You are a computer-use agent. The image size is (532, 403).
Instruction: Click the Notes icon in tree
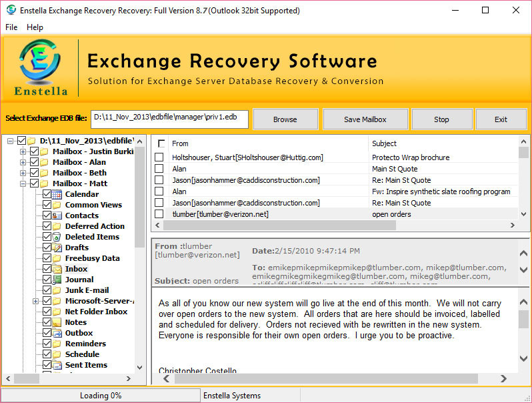pyautogui.click(x=57, y=322)
